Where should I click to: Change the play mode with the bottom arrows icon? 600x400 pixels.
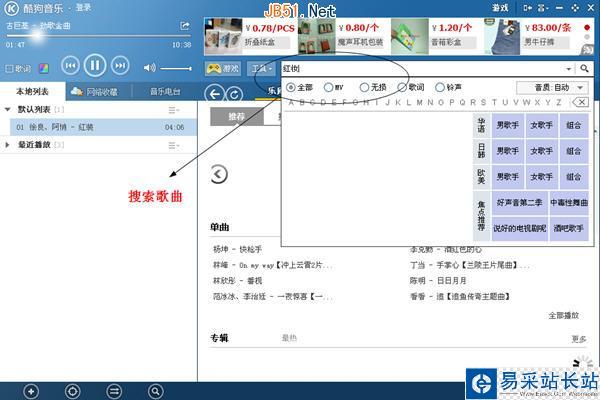(114, 391)
